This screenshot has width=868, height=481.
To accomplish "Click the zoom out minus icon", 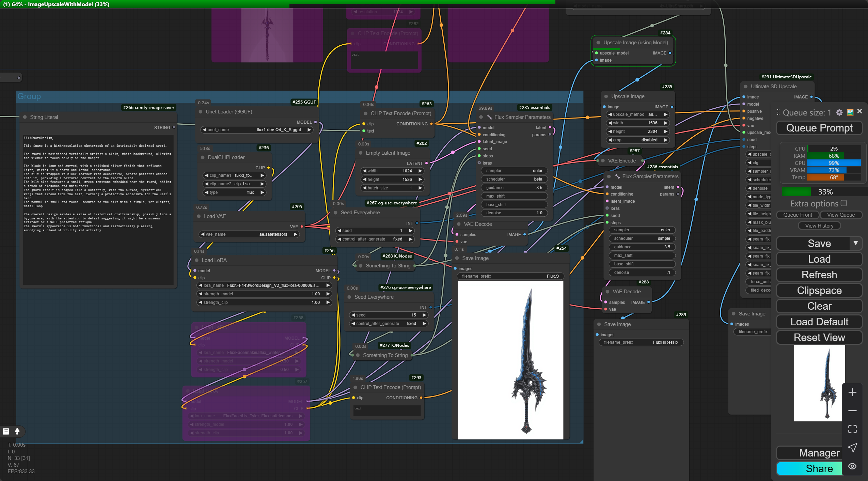I will click(x=852, y=411).
